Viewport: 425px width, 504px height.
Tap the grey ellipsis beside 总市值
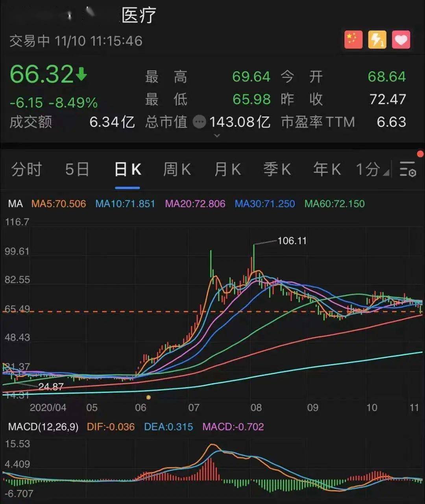tap(200, 122)
